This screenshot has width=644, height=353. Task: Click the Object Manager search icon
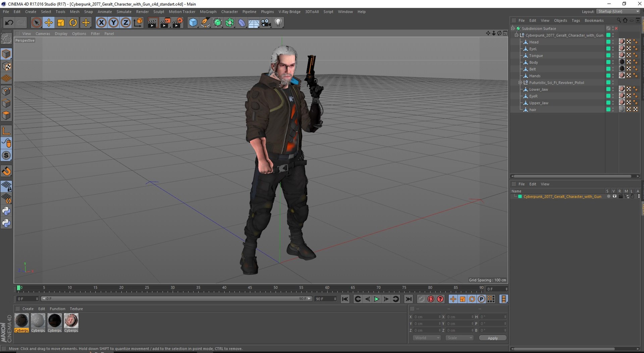click(x=619, y=20)
